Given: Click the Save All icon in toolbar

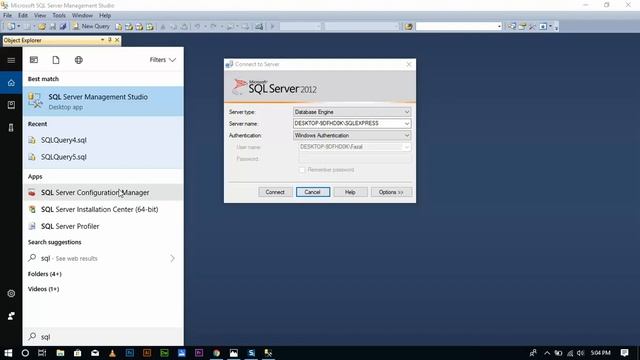Looking at the screenshot, I should tap(63, 27).
